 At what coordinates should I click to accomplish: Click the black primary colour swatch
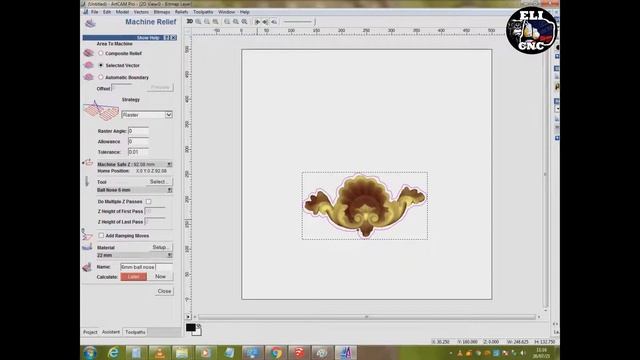click(190, 327)
